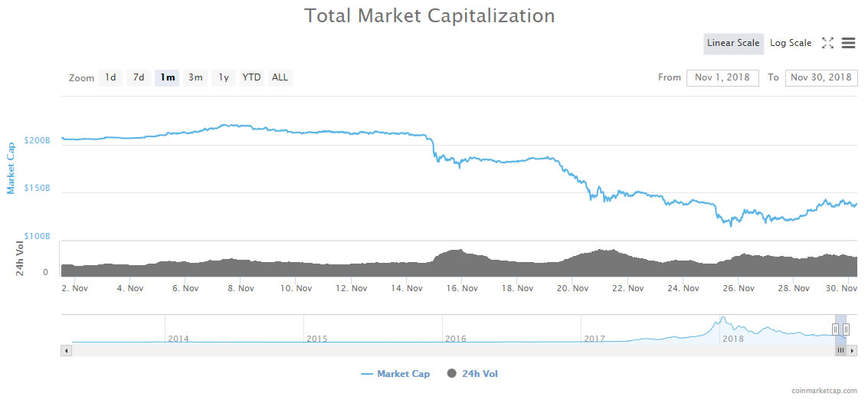This screenshot has width=868, height=400.
Task: Select the YTD zoom option
Action: pos(252,77)
